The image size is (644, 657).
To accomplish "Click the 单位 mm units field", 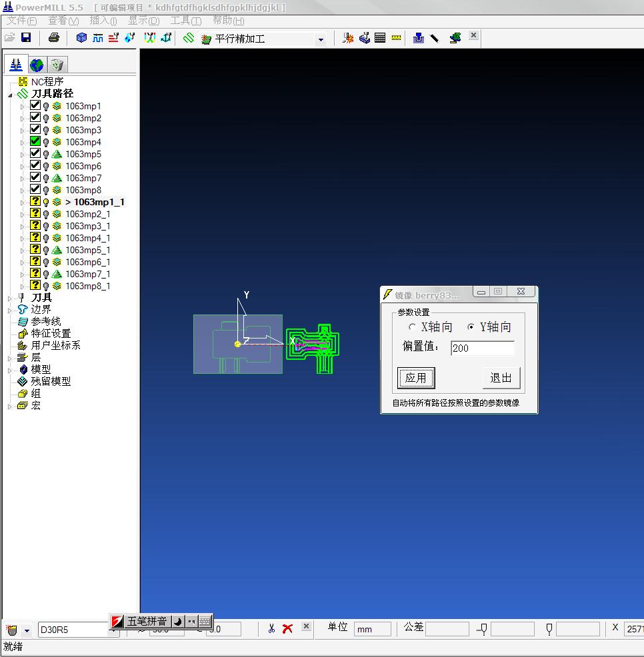I will click(372, 629).
